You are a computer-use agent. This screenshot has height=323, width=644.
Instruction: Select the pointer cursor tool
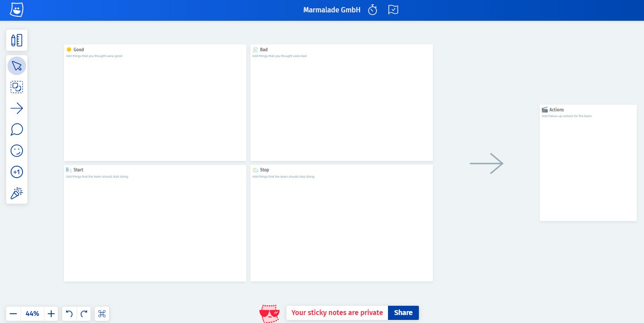tap(17, 66)
